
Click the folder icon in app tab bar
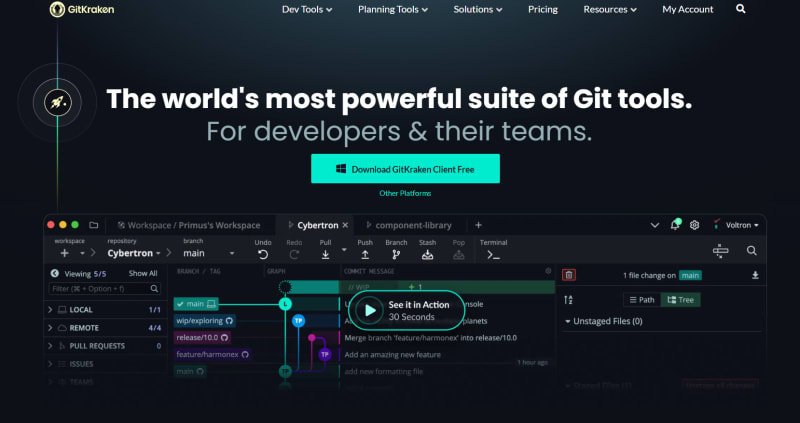pos(93,225)
